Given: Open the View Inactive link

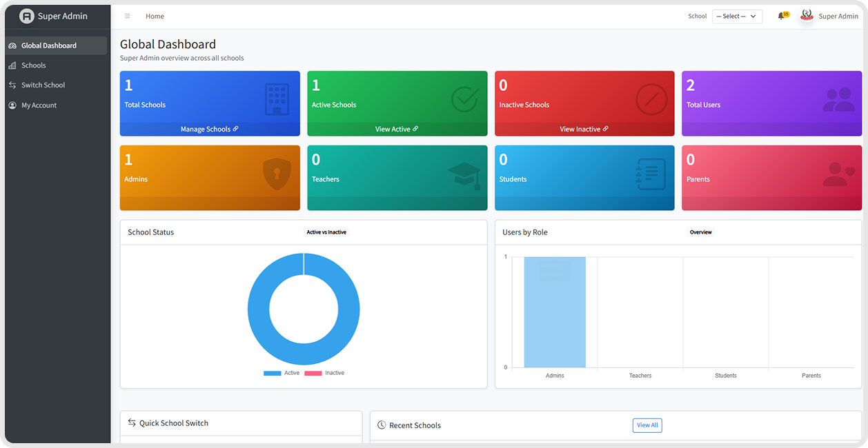Looking at the screenshot, I should pos(584,129).
